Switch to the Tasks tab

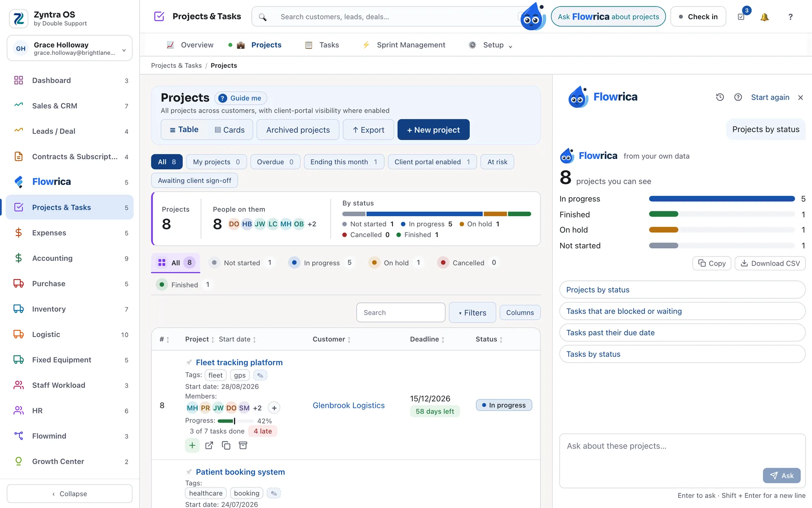pos(322,45)
